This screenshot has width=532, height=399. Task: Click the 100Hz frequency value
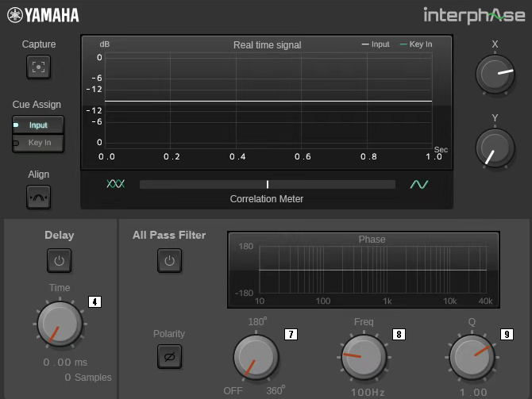[368, 393]
